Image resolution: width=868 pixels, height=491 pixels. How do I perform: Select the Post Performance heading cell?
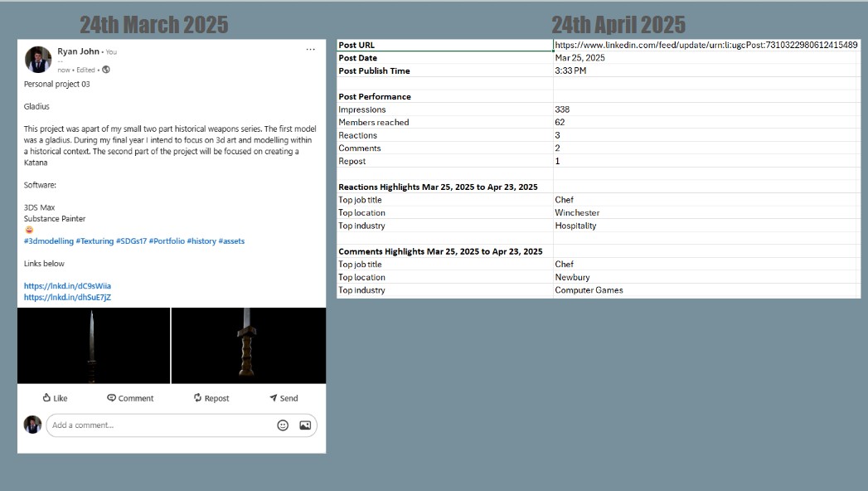(445, 96)
